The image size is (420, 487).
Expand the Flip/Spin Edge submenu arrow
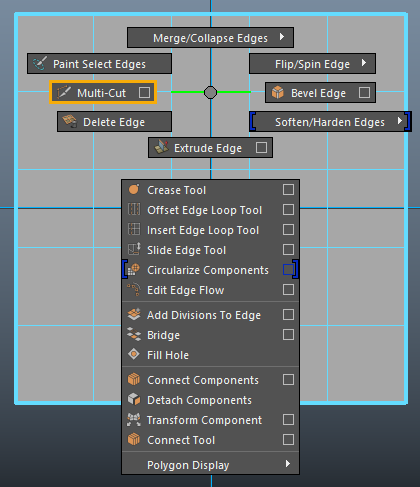click(x=364, y=63)
